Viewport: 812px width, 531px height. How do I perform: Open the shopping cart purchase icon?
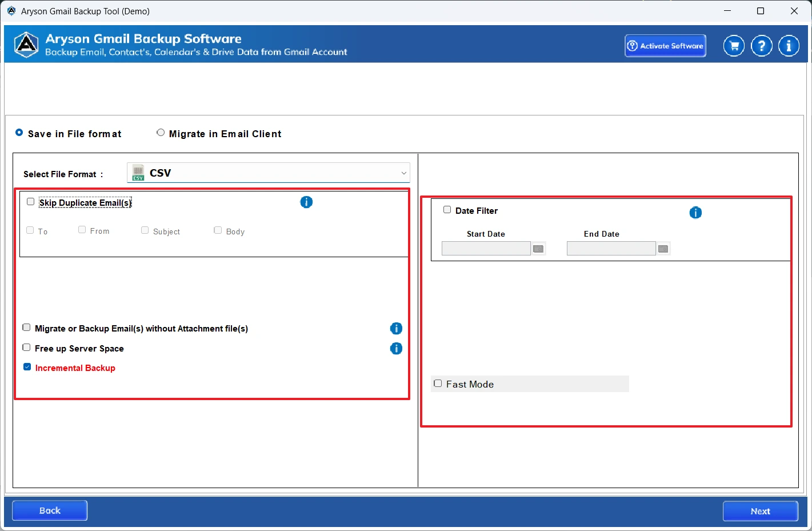(734, 46)
